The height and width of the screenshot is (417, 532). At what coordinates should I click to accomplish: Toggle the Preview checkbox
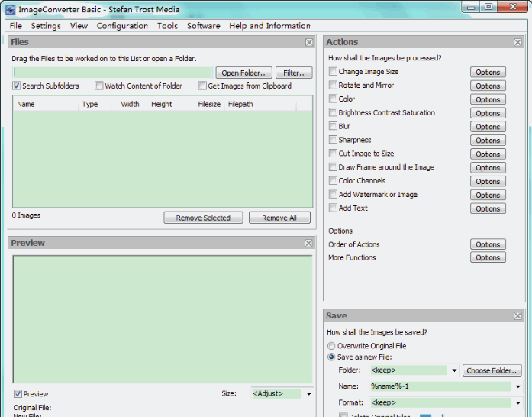pyautogui.click(x=18, y=394)
